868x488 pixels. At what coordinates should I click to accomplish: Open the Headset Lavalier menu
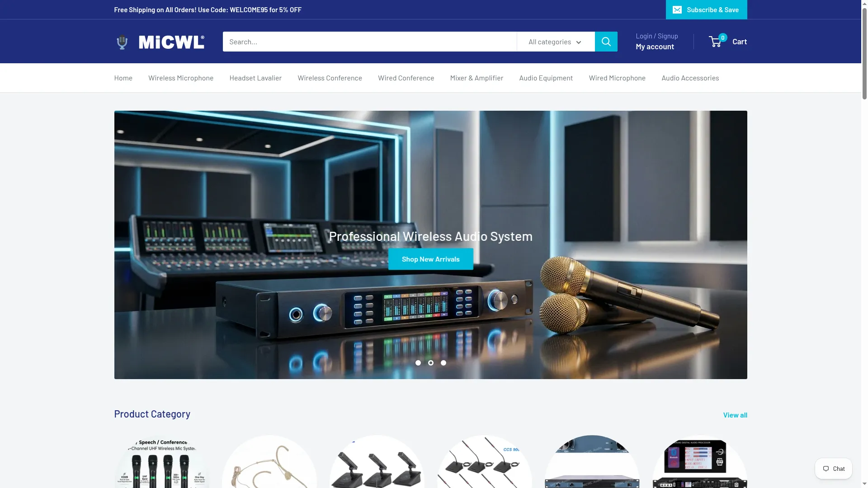tap(255, 78)
